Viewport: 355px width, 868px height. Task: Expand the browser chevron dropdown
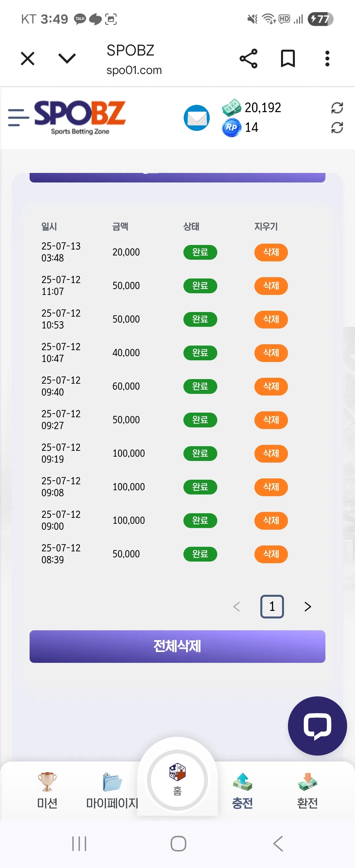pyautogui.click(x=67, y=58)
